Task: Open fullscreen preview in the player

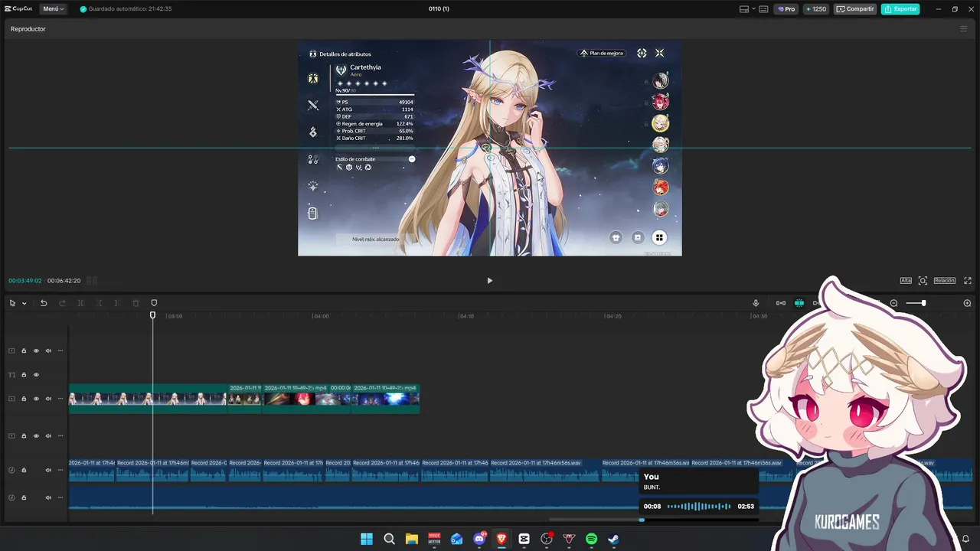Action: point(968,281)
